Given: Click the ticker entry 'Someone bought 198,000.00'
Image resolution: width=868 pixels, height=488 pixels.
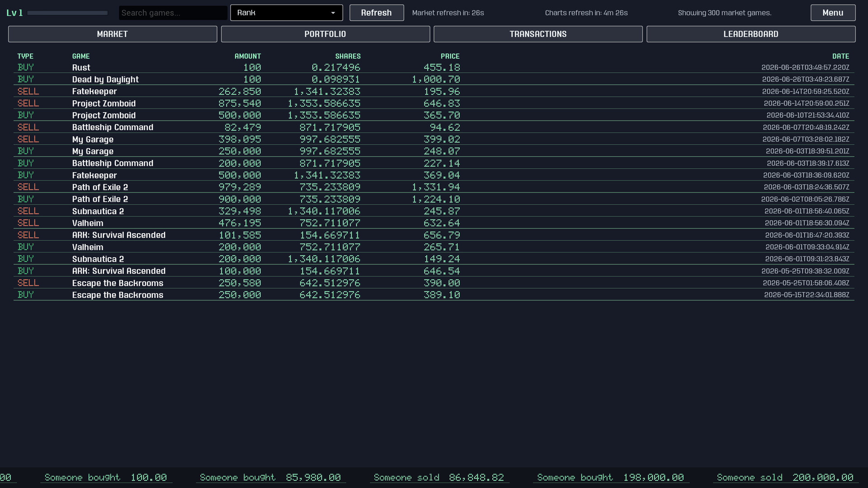Looking at the screenshot, I should pyautogui.click(x=610, y=478).
